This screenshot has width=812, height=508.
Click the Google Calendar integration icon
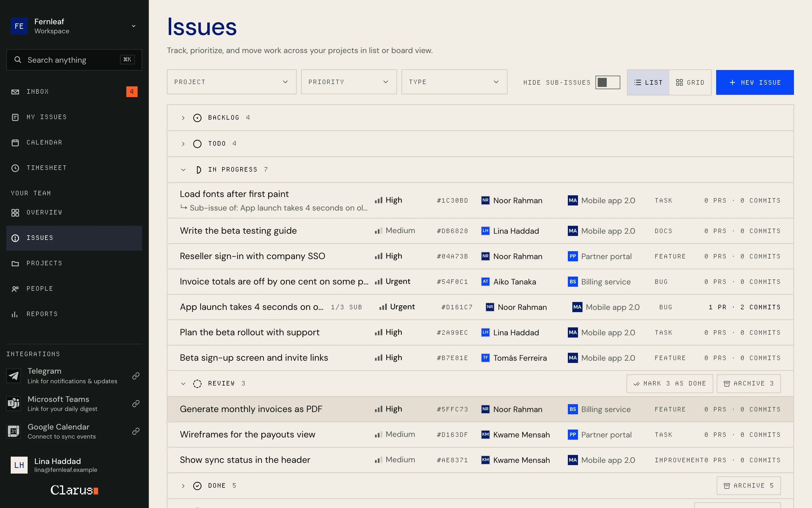(14, 431)
